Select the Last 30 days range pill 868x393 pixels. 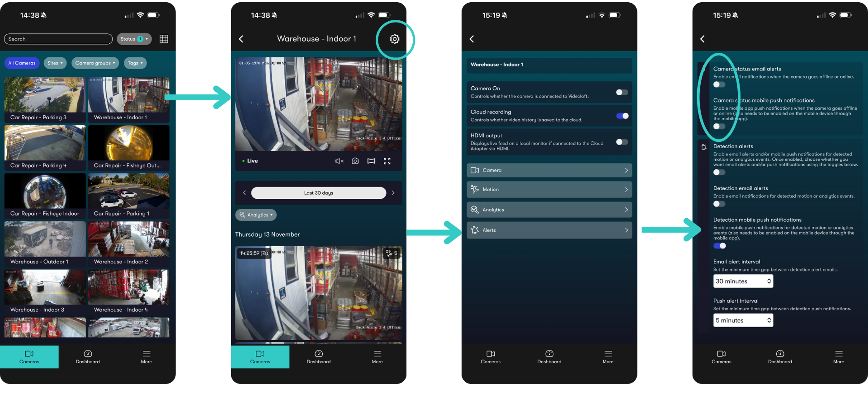(x=319, y=193)
